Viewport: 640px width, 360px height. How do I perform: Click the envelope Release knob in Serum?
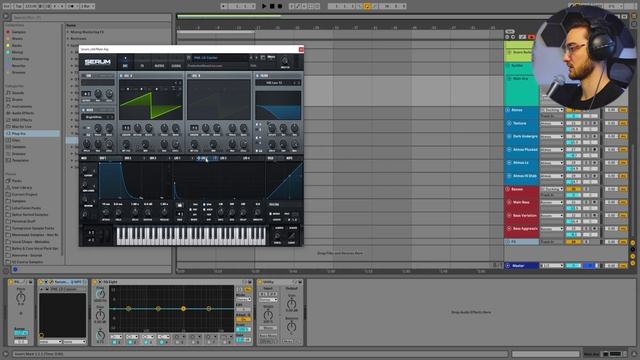tap(164, 212)
